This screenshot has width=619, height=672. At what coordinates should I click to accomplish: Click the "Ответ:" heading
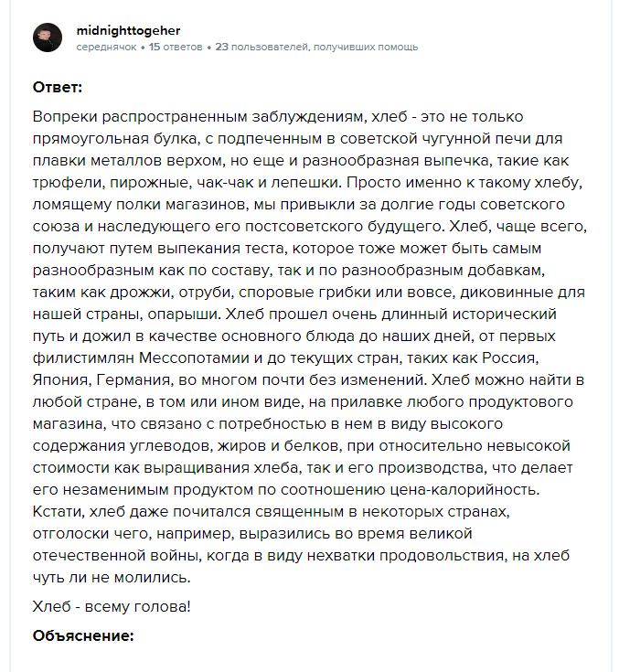coord(58,88)
